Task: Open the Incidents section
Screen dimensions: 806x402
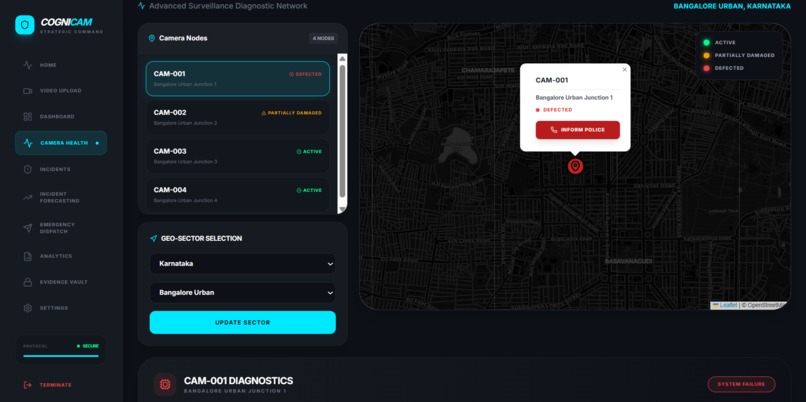Action: tap(61, 169)
